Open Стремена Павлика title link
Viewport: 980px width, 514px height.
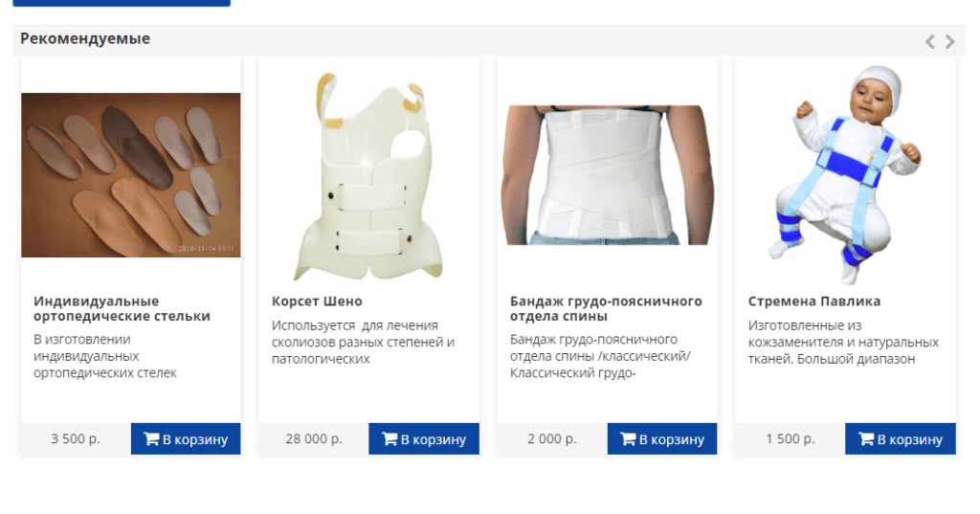(x=814, y=302)
